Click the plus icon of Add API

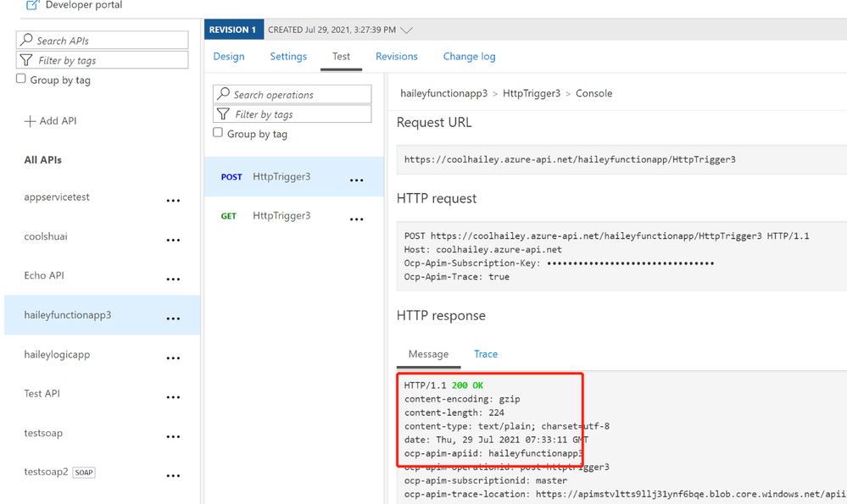click(30, 121)
